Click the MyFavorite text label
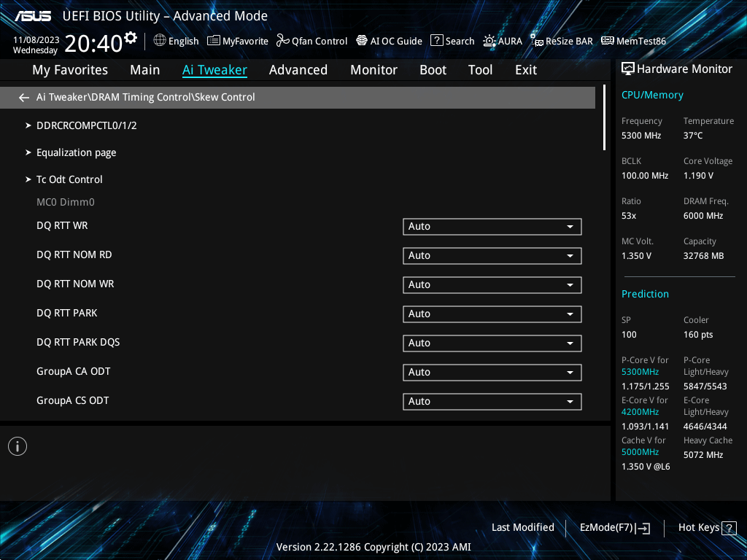 pos(245,42)
